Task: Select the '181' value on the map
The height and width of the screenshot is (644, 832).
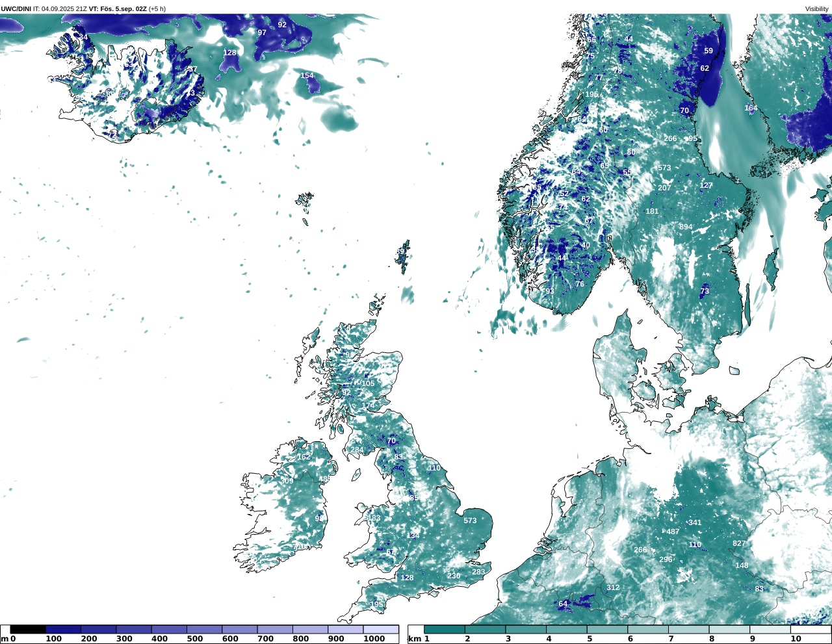Action: pos(652,211)
